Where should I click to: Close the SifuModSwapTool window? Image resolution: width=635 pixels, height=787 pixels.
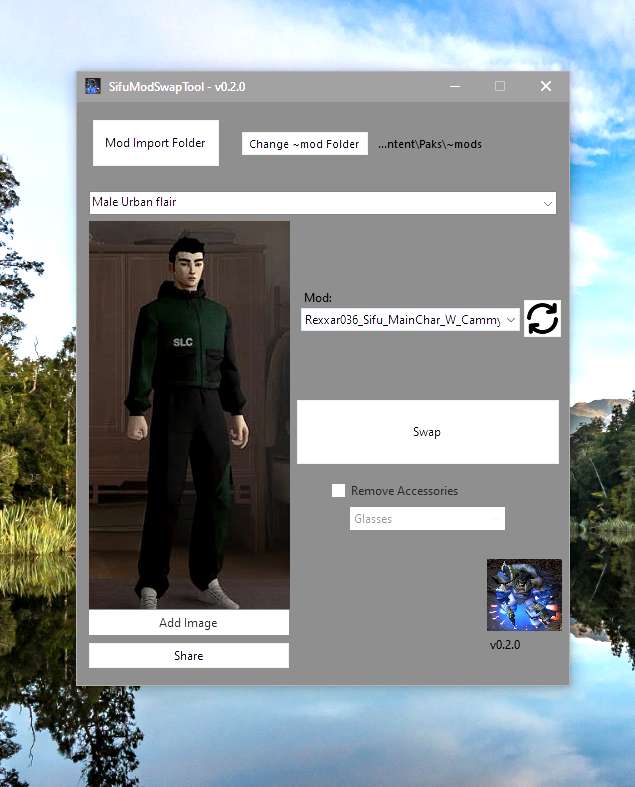(546, 86)
